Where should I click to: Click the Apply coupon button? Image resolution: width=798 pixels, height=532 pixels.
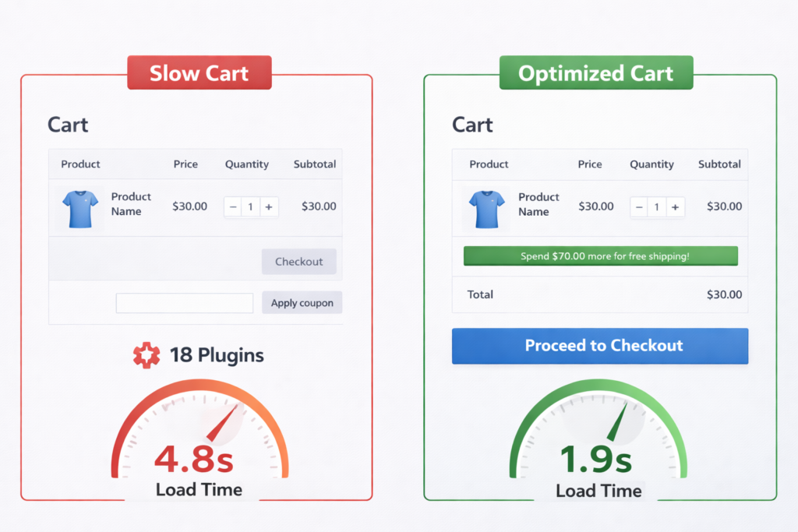[x=302, y=303]
